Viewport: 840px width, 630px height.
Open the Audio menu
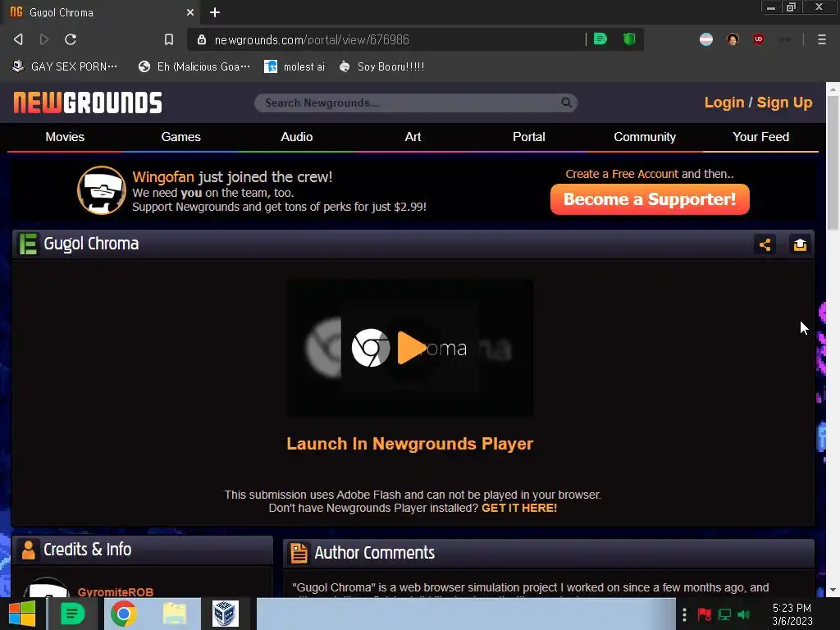click(297, 137)
